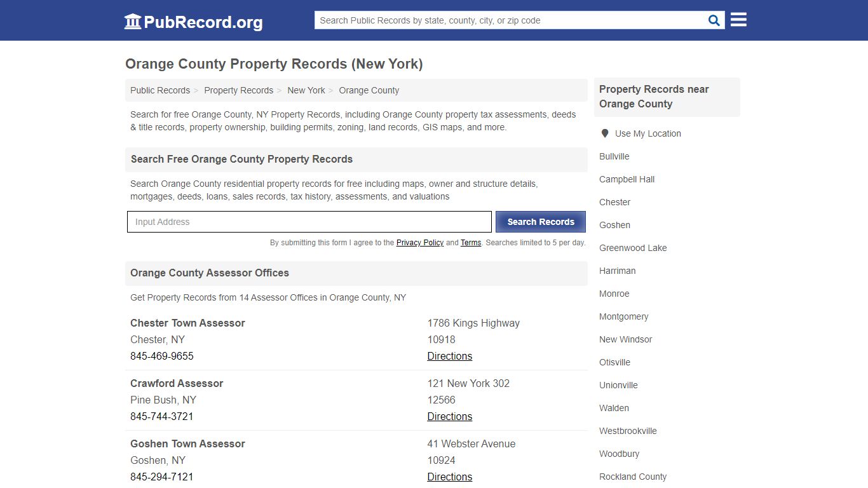Screen dimensions: 868x488
Task: Select Campbell Hall nearby location
Action: tap(627, 179)
